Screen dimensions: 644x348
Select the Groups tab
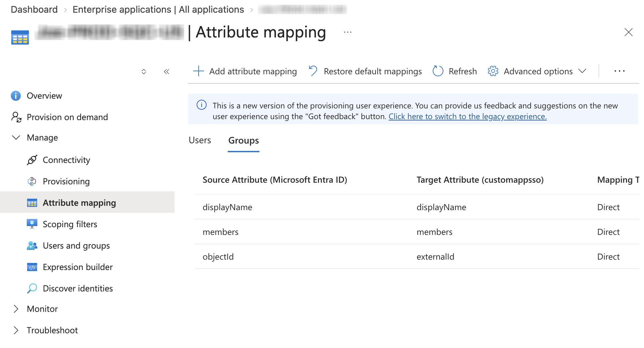243,141
